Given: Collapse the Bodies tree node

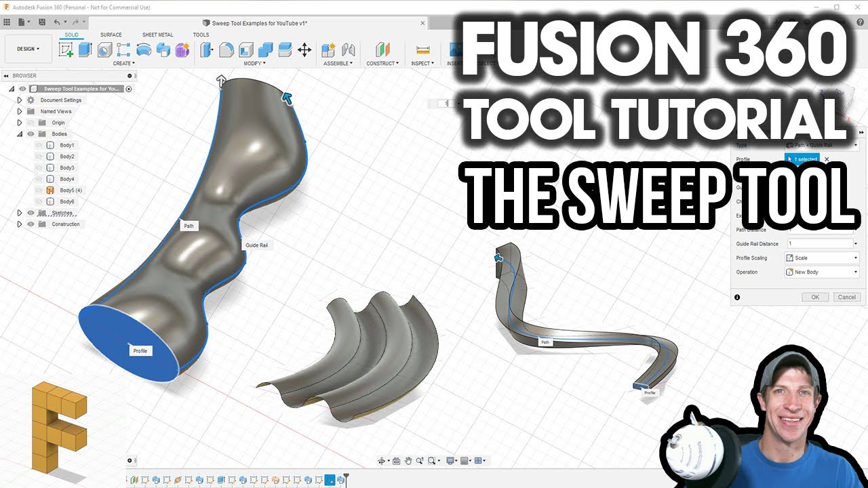Looking at the screenshot, I should (20, 134).
